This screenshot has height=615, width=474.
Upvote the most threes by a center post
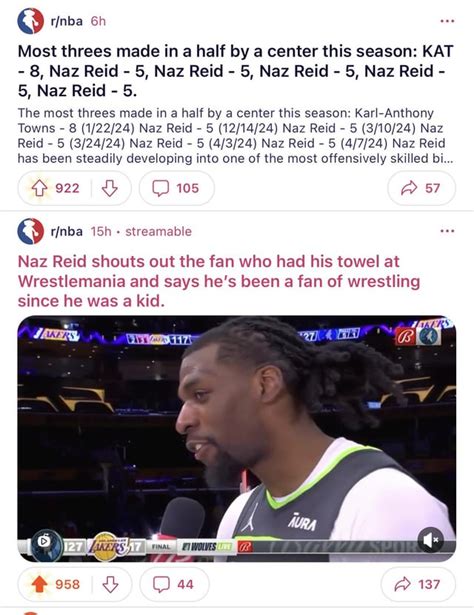coord(39,189)
